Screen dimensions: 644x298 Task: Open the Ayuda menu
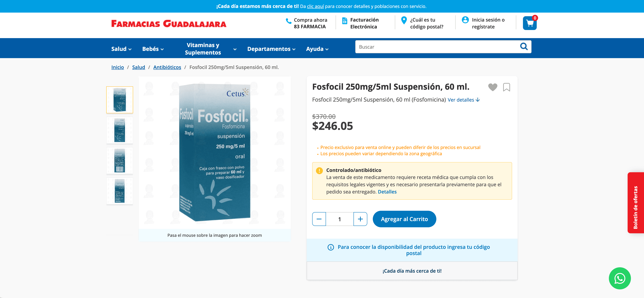317,49
